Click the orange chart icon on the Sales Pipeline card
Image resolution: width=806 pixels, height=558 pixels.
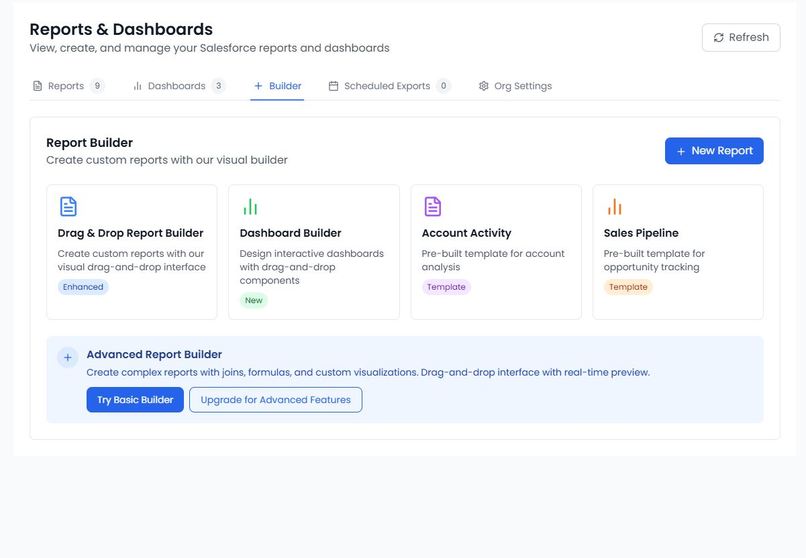click(x=614, y=207)
